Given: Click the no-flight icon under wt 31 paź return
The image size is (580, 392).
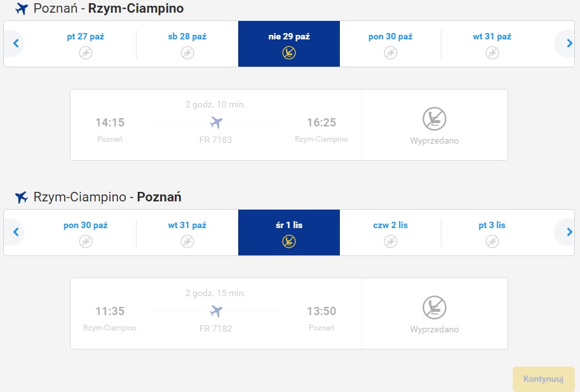Looking at the screenshot, I should point(187,241).
